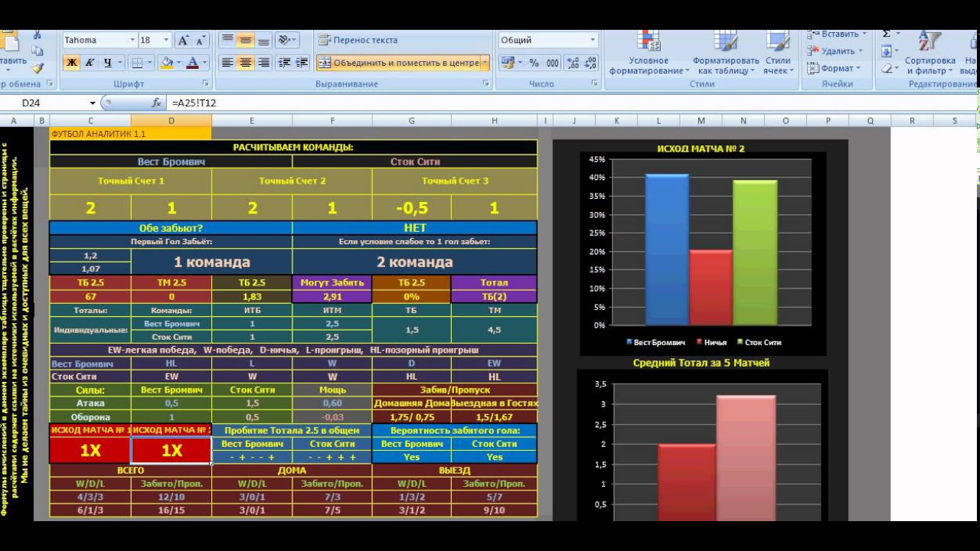
Task: Click ИСХОД МАТЧА № 2 chart title
Action: [701, 148]
